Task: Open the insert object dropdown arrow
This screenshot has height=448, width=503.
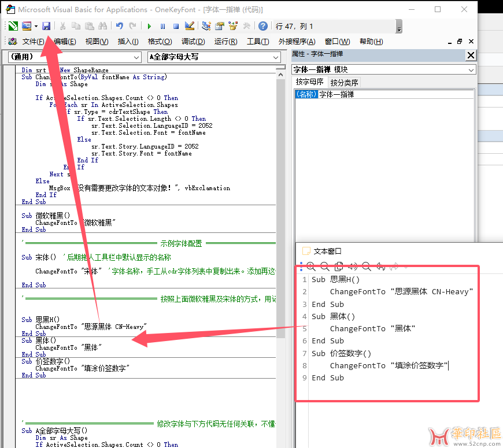Action: [x=36, y=26]
